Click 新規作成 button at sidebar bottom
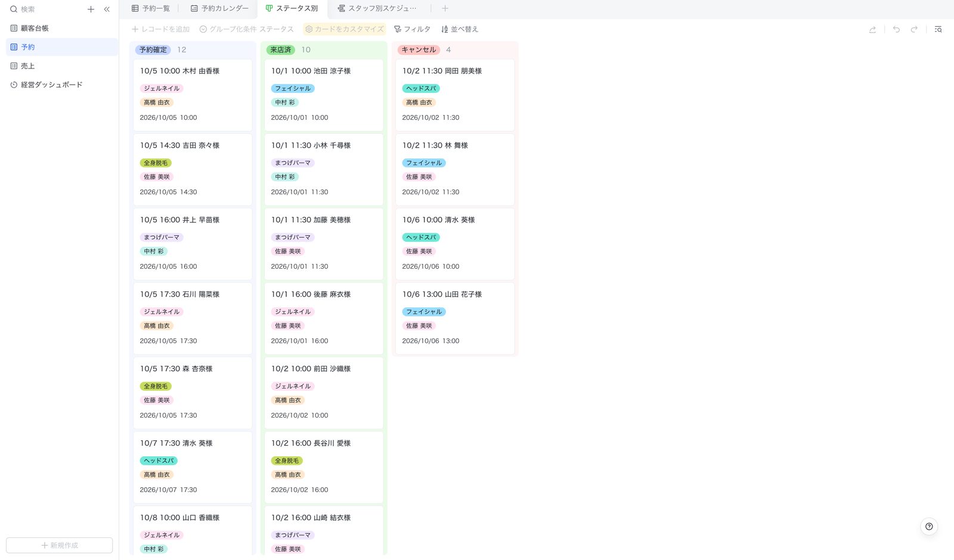This screenshot has width=954, height=560. pos(60,545)
